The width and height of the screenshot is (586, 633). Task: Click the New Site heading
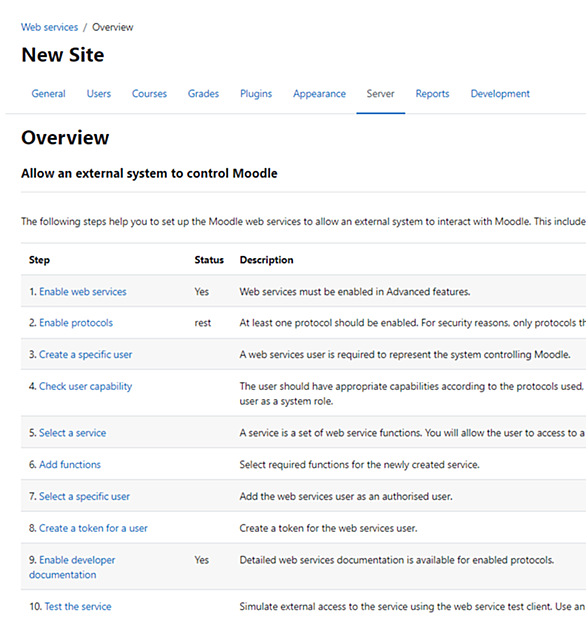click(63, 55)
